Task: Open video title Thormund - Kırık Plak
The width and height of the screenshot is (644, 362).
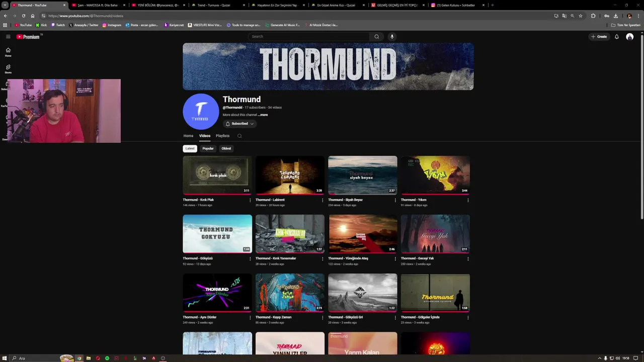Action: (198, 200)
